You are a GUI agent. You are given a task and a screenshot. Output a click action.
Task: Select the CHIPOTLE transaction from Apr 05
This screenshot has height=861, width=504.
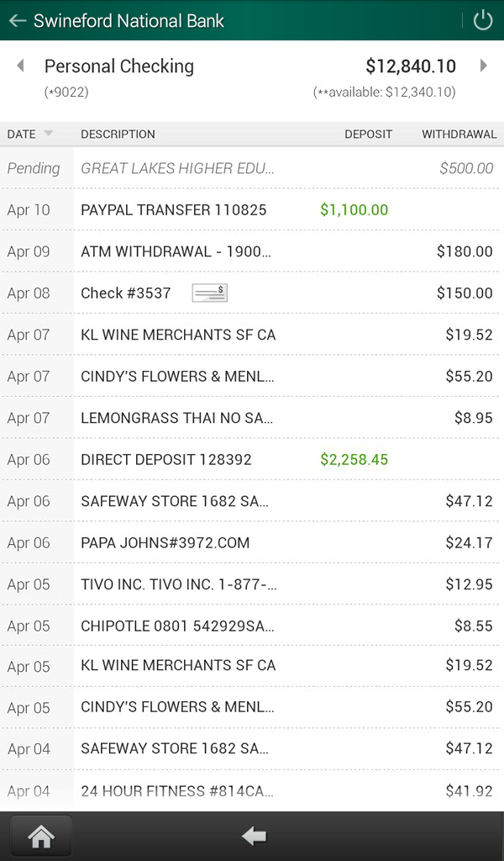(252, 626)
